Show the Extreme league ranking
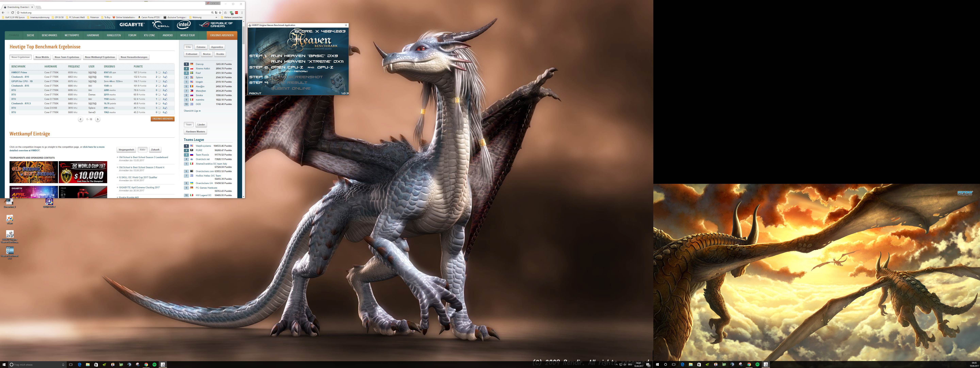The width and height of the screenshot is (980, 368). (x=201, y=47)
